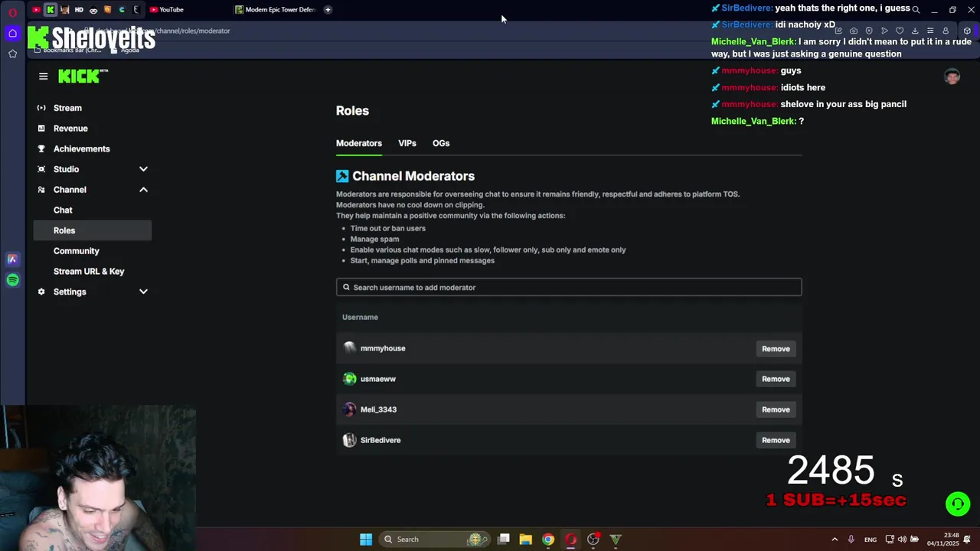Go to Achievements in sidebar
980x551 pixels.
point(82,148)
